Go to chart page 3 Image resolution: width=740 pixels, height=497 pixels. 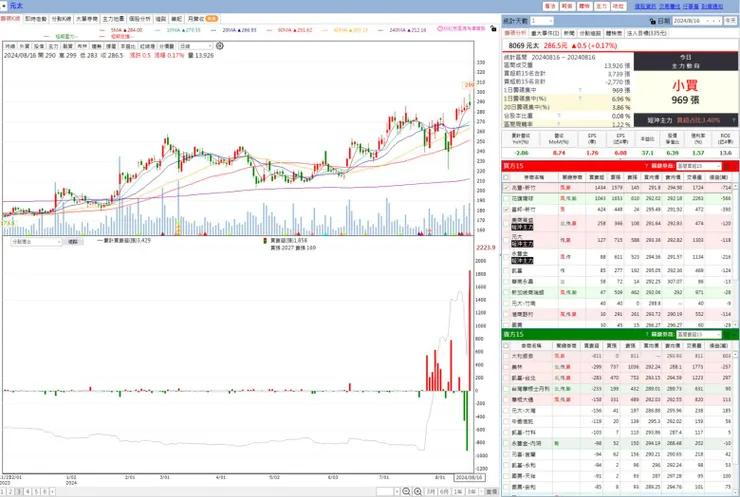point(19,492)
